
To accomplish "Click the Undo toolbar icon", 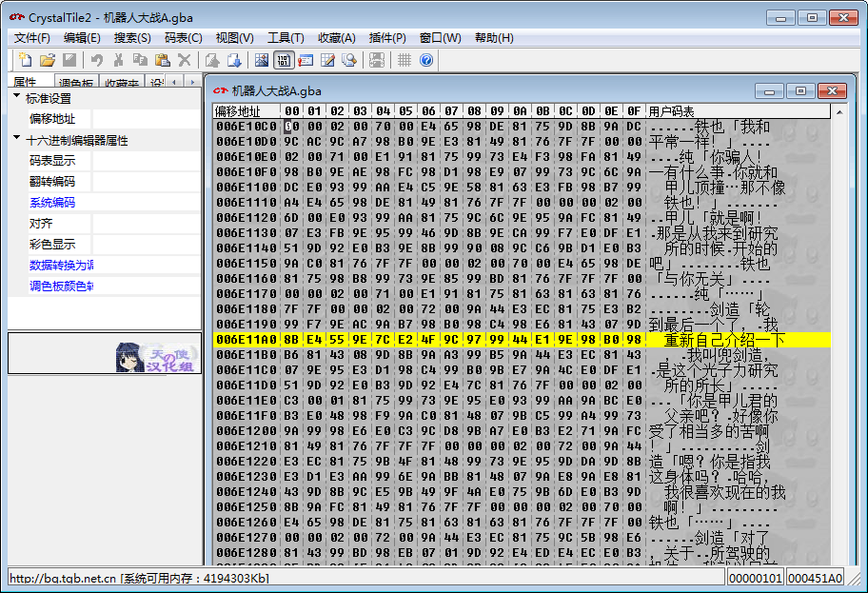I will 98,59.
